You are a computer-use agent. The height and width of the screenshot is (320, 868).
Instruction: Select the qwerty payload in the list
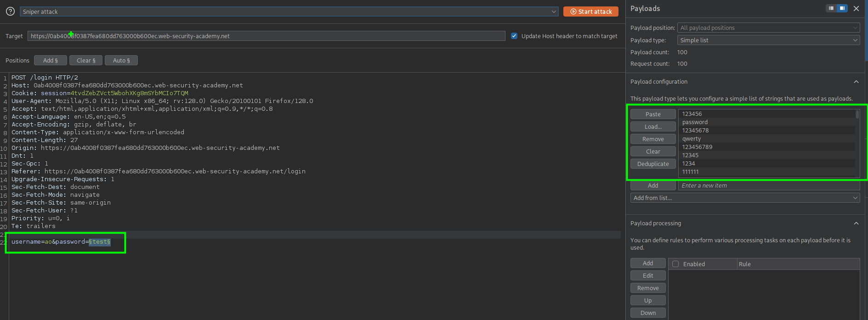pos(692,139)
